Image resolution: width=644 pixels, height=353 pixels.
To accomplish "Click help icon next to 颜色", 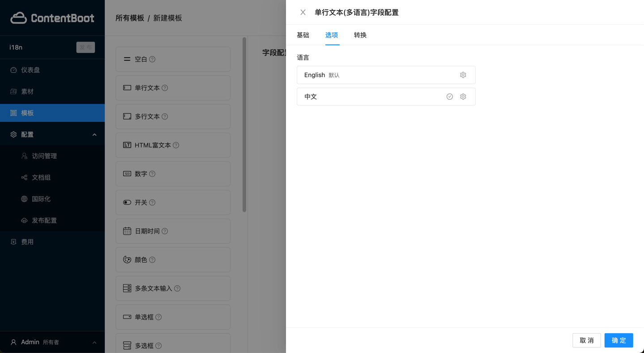I will click(152, 260).
